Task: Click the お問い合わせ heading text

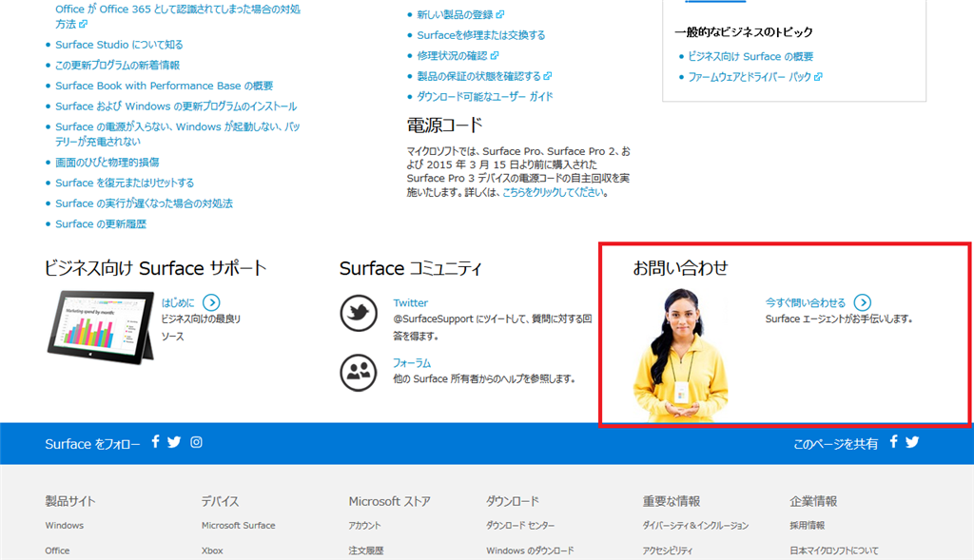Action: click(x=680, y=267)
